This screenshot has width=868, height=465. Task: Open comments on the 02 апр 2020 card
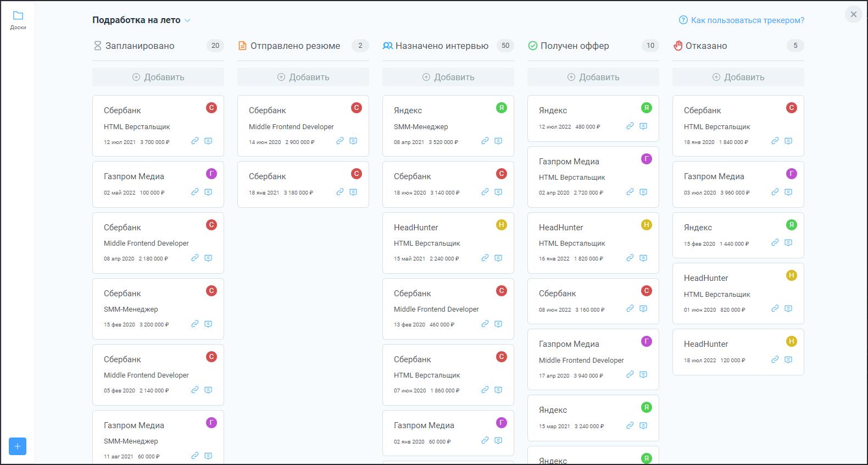pos(643,192)
